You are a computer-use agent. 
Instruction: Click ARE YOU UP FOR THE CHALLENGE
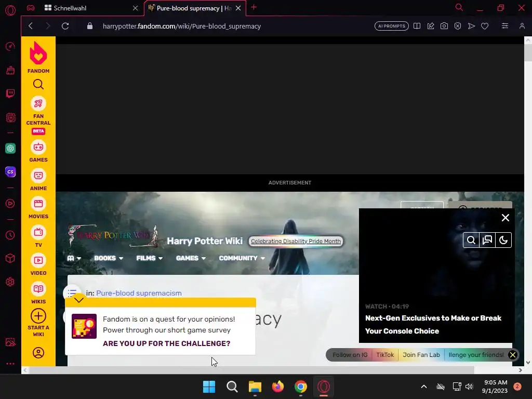tap(166, 343)
